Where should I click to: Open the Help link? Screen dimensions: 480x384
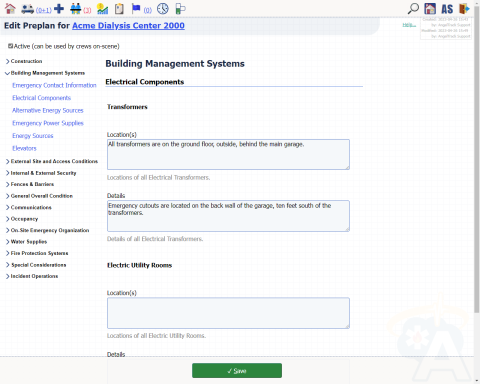(409, 25)
